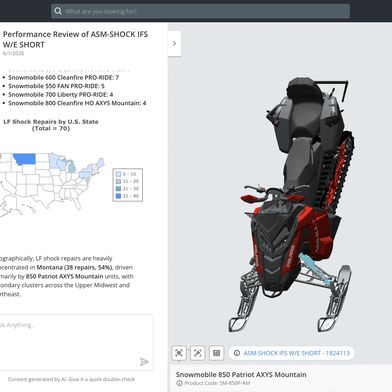Click the 21 - 30 legend swatch
Screen dimensions: 392x392
click(118, 189)
